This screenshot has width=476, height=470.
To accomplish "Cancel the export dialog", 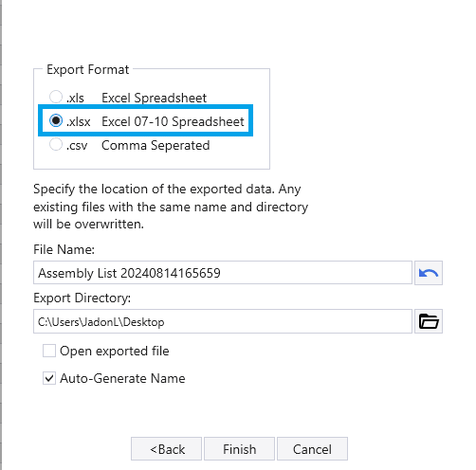I will [312, 449].
